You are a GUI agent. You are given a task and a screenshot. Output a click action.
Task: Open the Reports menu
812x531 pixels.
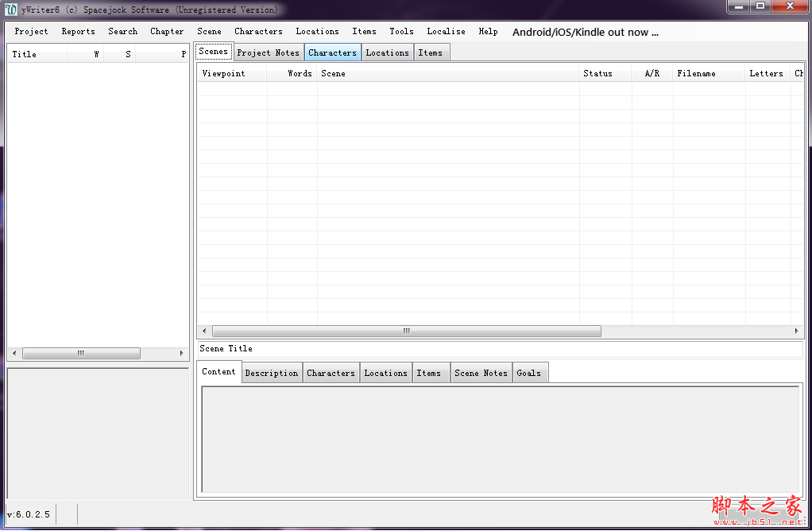click(x=78, y=32)
